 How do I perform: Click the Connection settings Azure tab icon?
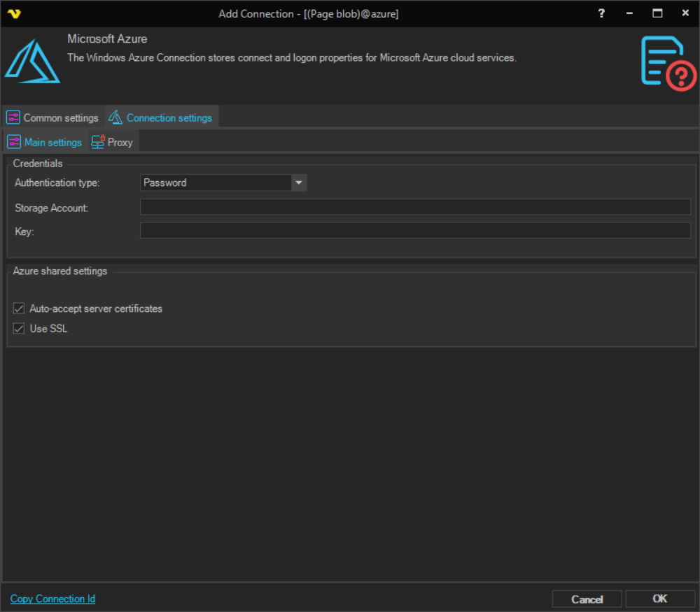click(x=115, y=118)
